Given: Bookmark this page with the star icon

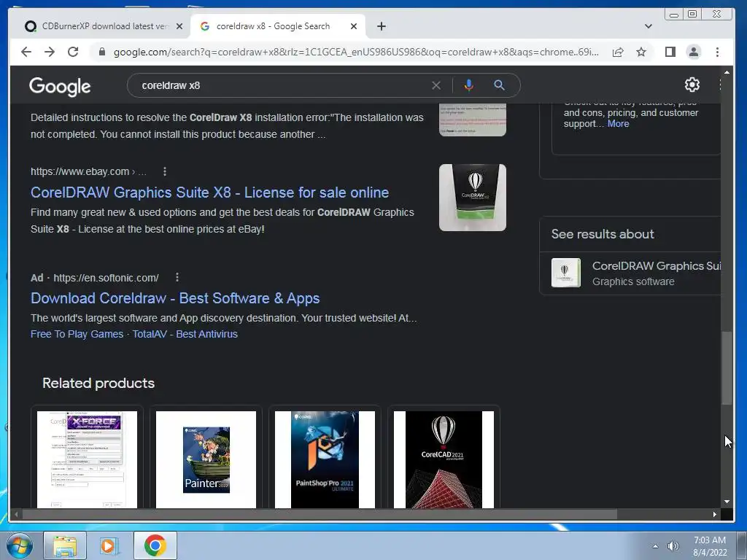Looking at the screenshot, I should click(641, 52).
